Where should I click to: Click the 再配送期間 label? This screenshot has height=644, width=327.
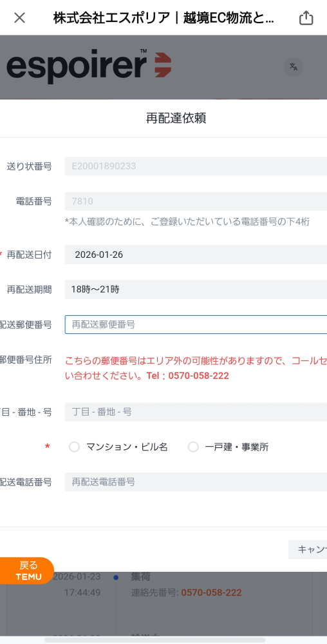coord(29,289)
